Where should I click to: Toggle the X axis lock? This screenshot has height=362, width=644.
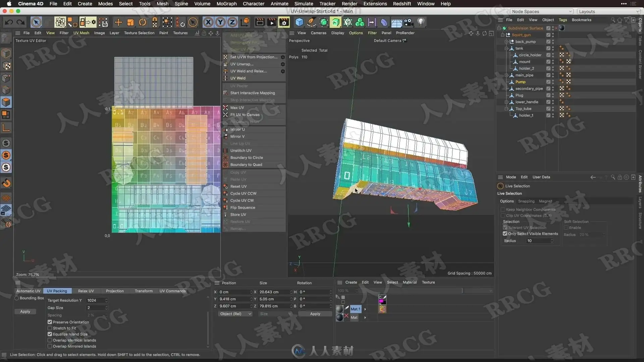[x=208, y=22]
